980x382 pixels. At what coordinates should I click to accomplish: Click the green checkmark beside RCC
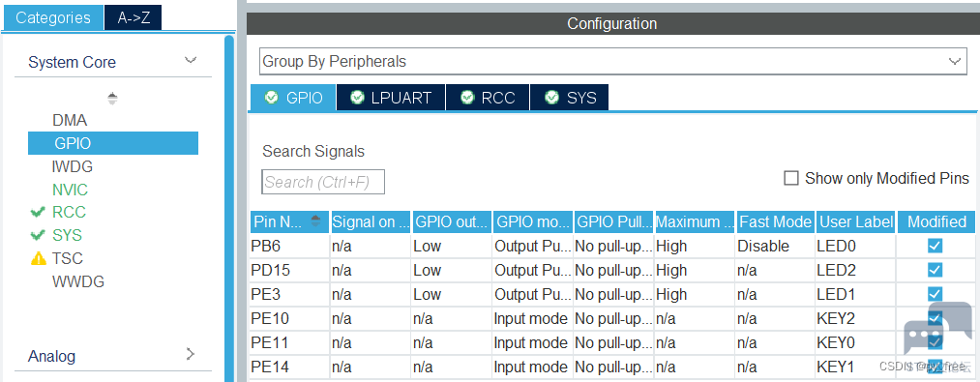[x=38, y=212]
